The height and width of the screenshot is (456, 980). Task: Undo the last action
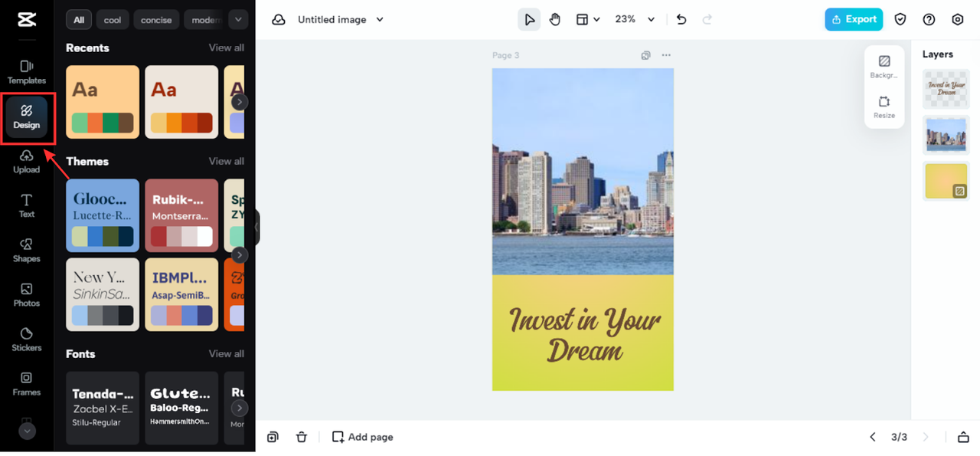point(681,20)
